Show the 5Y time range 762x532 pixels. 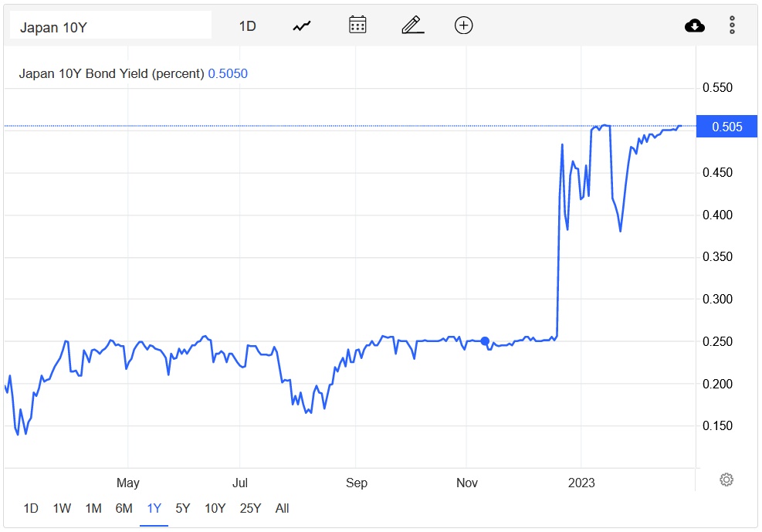point(183,508)
